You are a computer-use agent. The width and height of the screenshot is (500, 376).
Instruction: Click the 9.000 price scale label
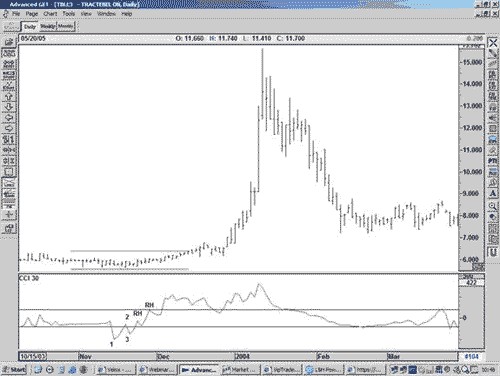coord(472,194)
